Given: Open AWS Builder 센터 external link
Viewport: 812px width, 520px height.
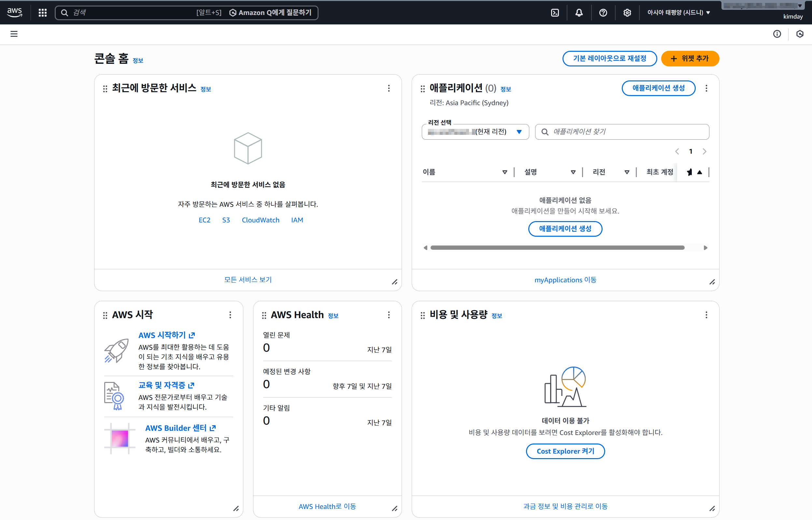Looking at the screenshot, I should pos(180,428).
